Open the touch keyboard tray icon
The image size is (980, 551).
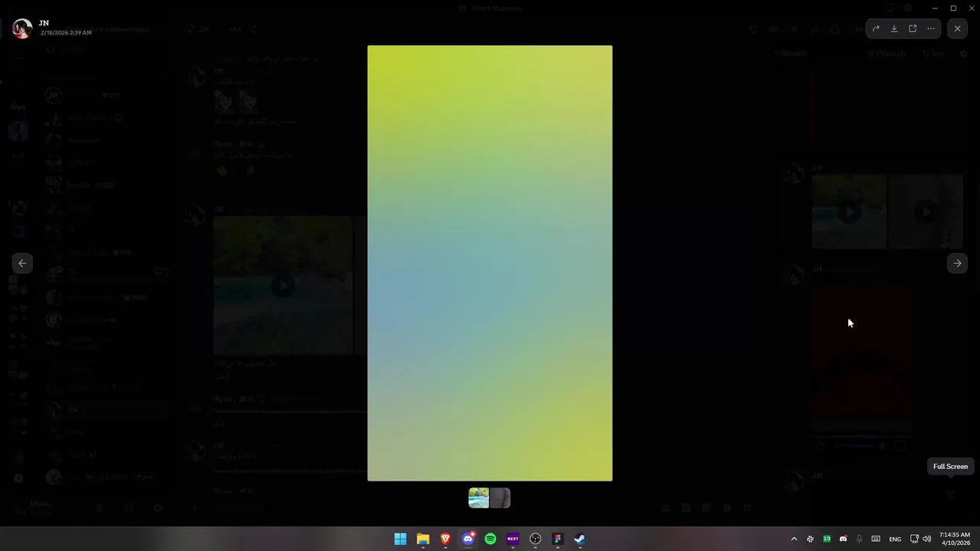876,539
